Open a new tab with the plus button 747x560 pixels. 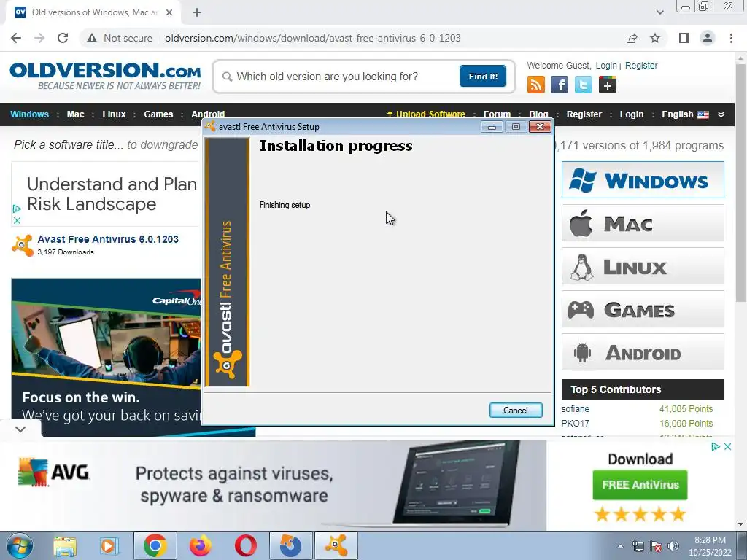point(197,12)
